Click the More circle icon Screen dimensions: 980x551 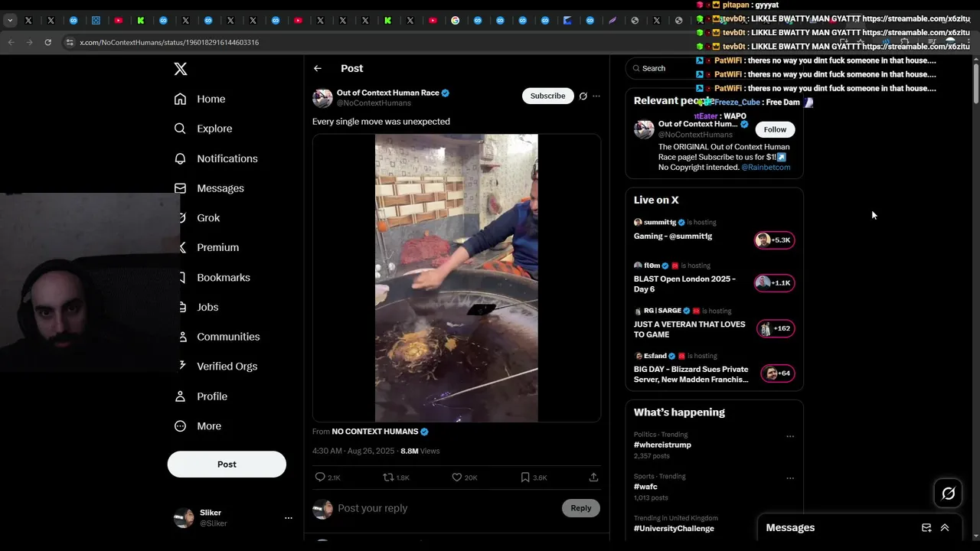[180, 426]
